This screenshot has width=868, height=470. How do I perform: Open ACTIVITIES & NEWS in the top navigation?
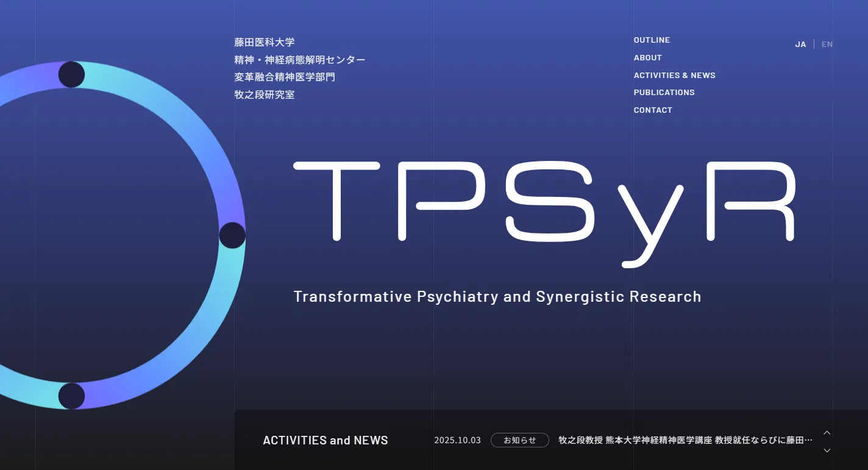[674, 76]
